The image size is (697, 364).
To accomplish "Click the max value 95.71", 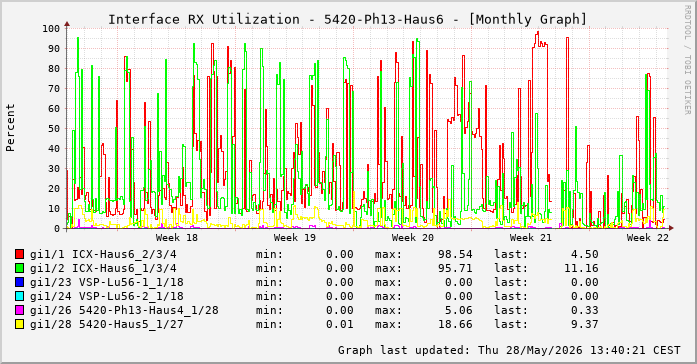I will (454, 268).
